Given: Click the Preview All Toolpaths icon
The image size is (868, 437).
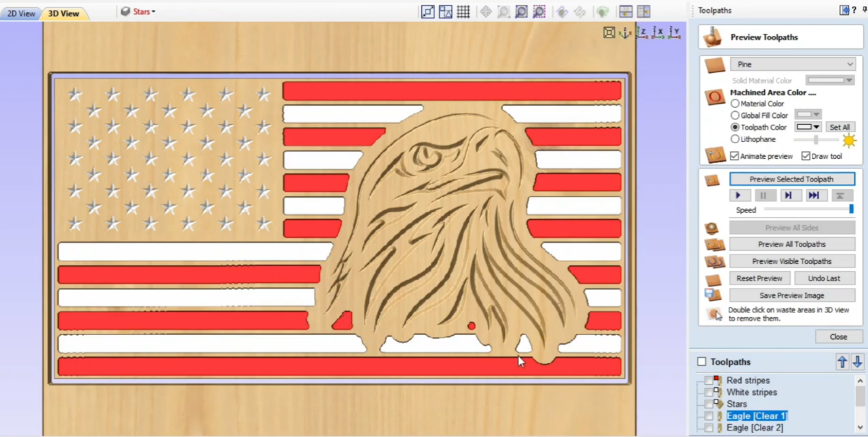Looking at the screenshot, I should pos(714,245).
